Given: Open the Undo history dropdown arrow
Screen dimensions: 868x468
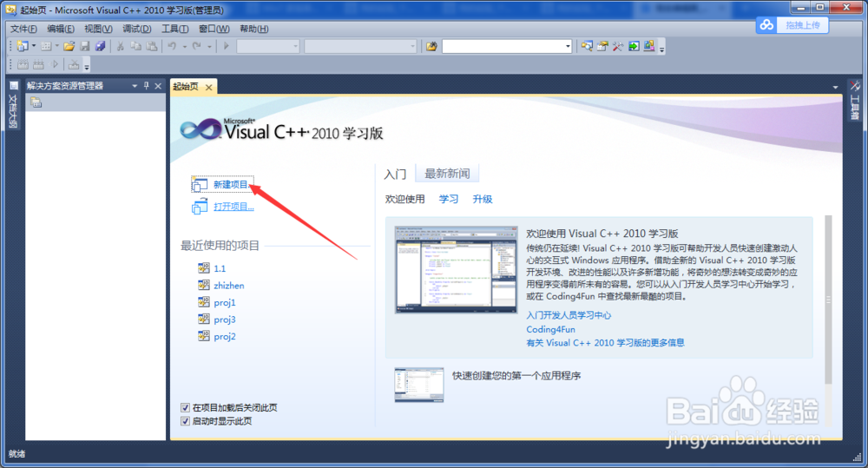Looking at the screenshot, I should (x=184, y=47).
